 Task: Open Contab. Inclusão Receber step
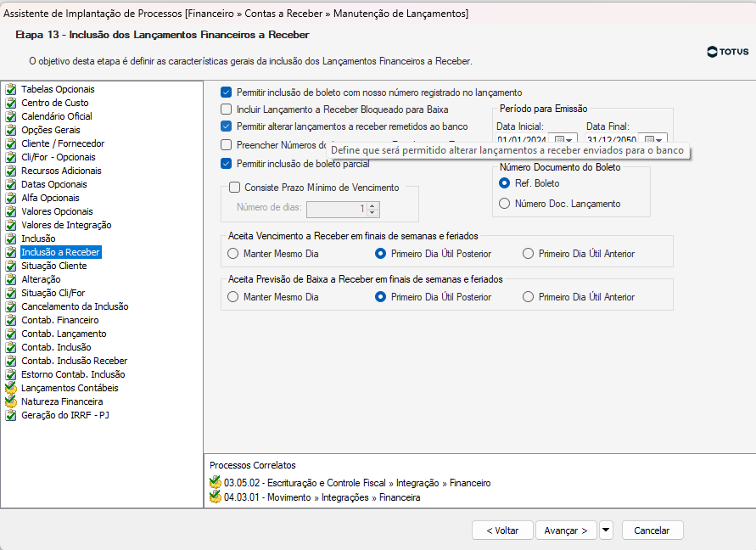click(75, 361)
